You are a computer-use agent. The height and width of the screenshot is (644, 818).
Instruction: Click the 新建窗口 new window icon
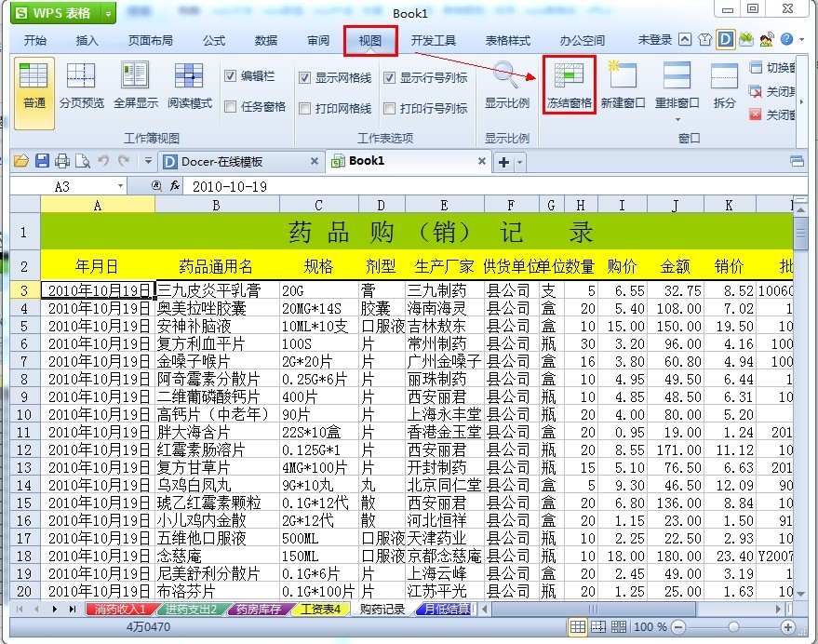(623, 74)
